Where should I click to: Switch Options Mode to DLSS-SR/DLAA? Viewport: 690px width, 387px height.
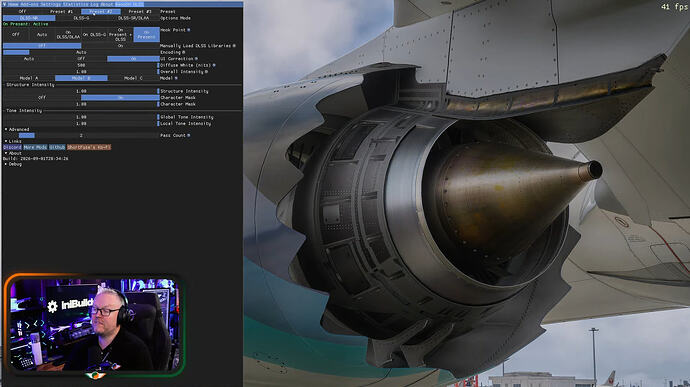pos(133,18)
